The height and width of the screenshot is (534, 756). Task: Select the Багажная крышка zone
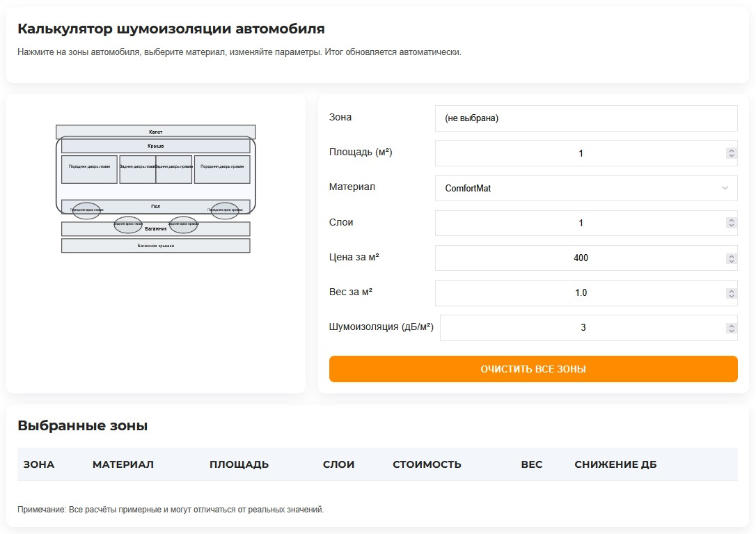click(155, 246)
